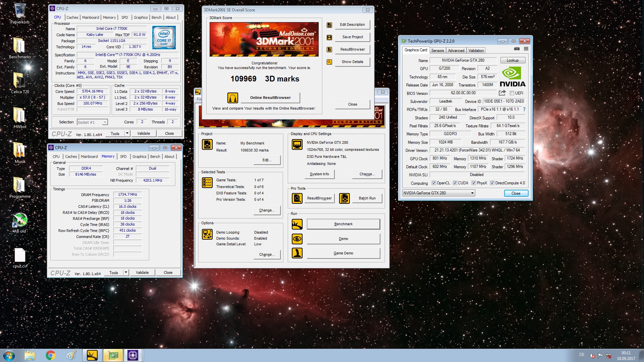The width and height of the screenshot is (644, 362).
Task: Click the Lookup button in GPU-Z
Action: (x=513, y=60)
